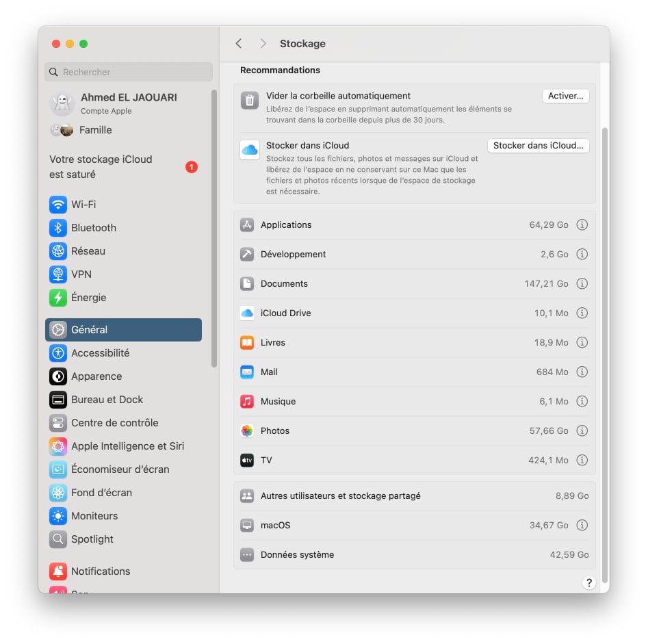Open info for macOS storage
The height and width of the screenshot is (644, 648).
point(582,525)
